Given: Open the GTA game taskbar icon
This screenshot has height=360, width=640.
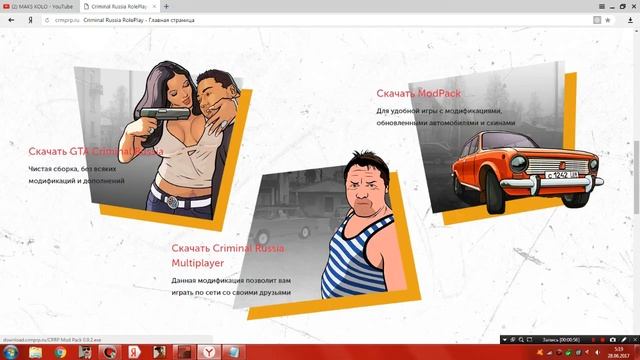Looking at the screenshot, I should pos(159,352).
